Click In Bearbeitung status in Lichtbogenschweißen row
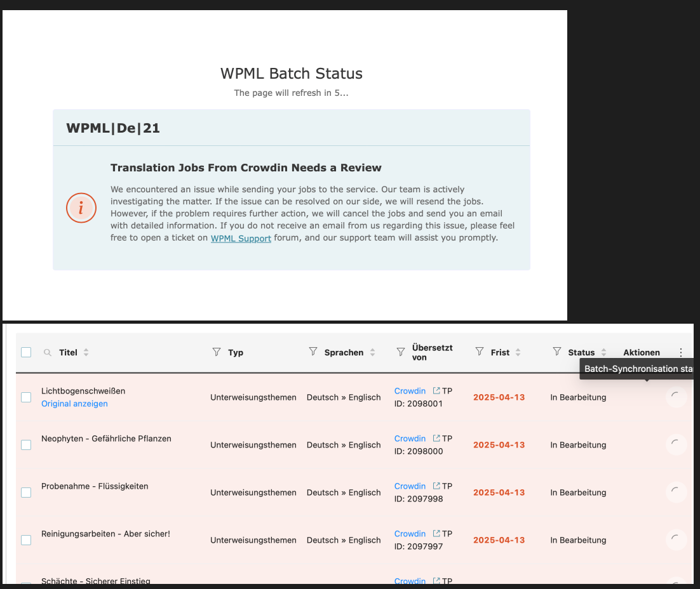Screen dimensions: 700x589 point(578,397)
